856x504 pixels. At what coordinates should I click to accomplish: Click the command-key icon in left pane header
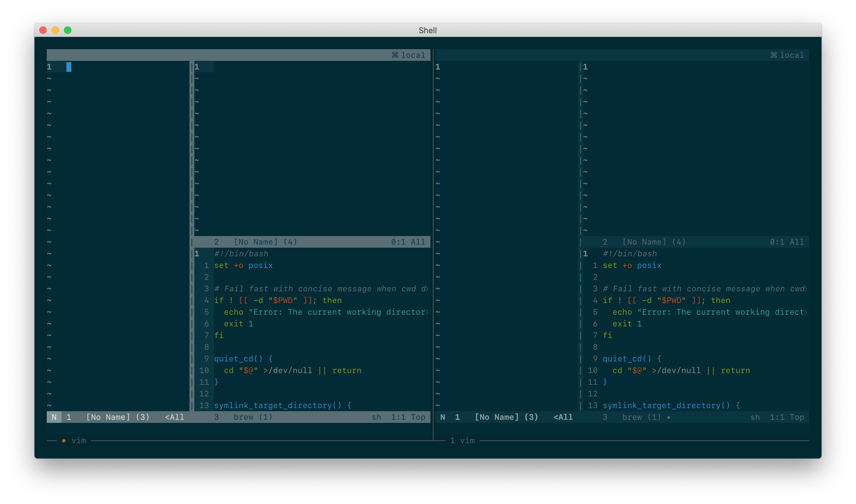(395, 55)
